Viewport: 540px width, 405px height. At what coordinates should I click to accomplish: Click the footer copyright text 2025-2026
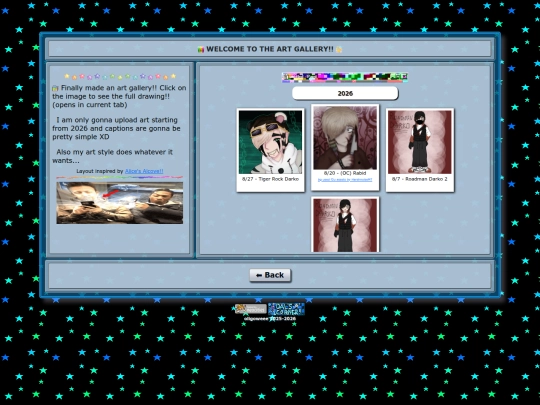(x=270, y=319)
